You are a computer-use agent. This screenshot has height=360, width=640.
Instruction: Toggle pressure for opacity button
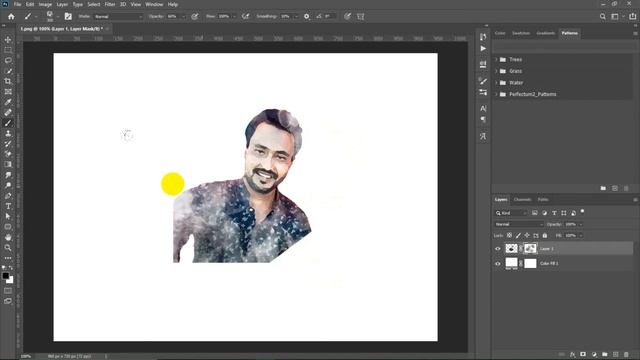pyautogui.click(x=195, y=16)
